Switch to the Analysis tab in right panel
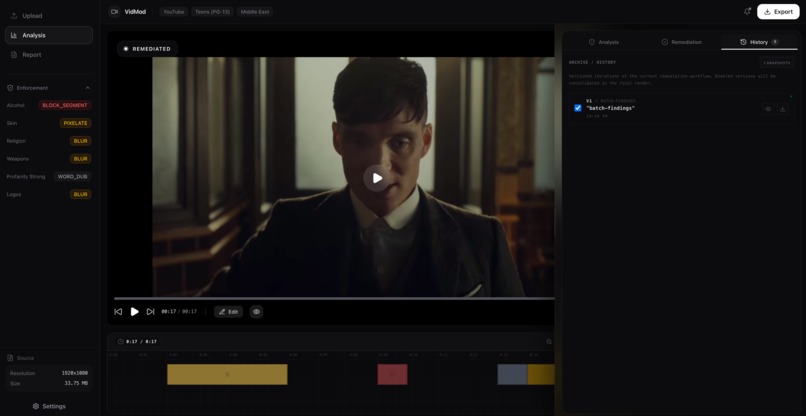Screen dimensions: 806x416 [x=603, y=42]
